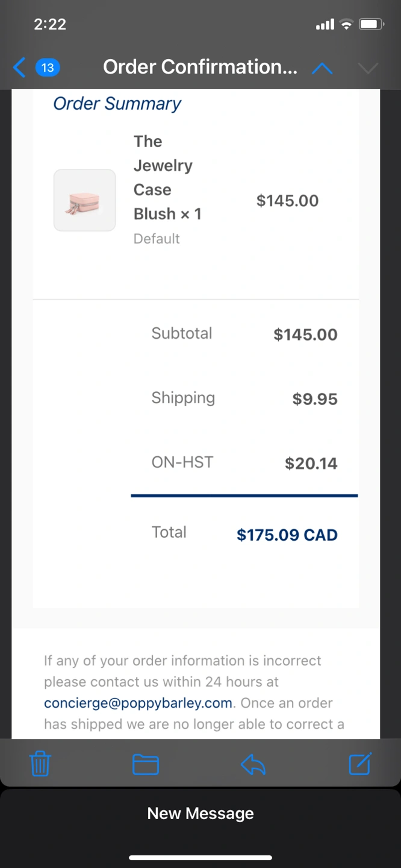Reply using the reply arrow icon
Viewport: 401px width, 868px height.
click(x=253, y=764)
